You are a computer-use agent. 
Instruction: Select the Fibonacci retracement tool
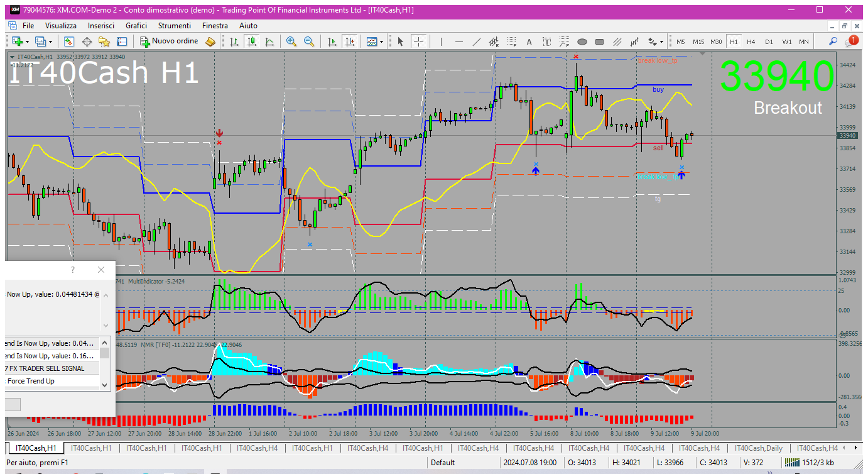pyautogui.click(x=512, y=41)
